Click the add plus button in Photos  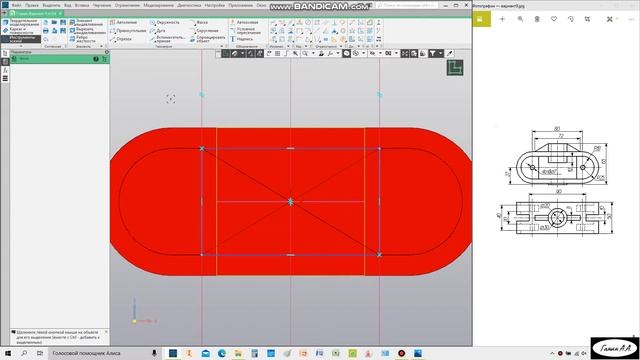(502, 19)
